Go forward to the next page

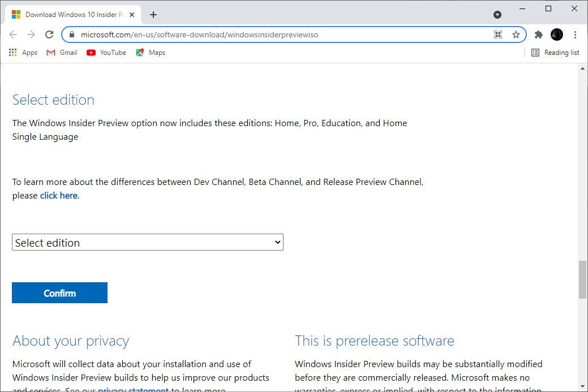[31, 35]
